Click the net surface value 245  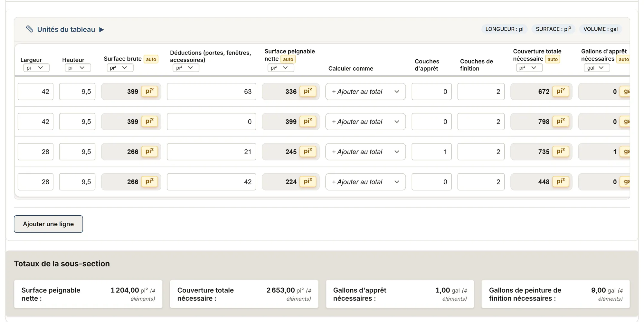pyautogui.click(x=291, y=152)
